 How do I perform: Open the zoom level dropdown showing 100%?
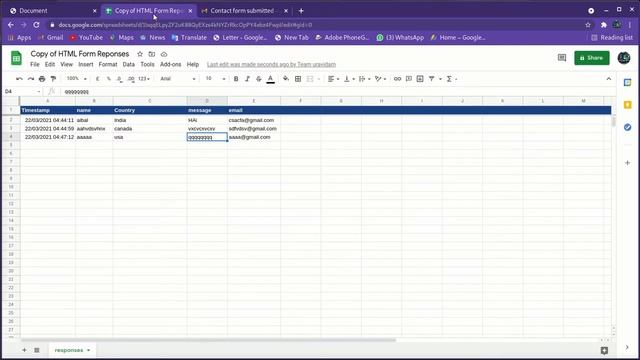[76, 79]
